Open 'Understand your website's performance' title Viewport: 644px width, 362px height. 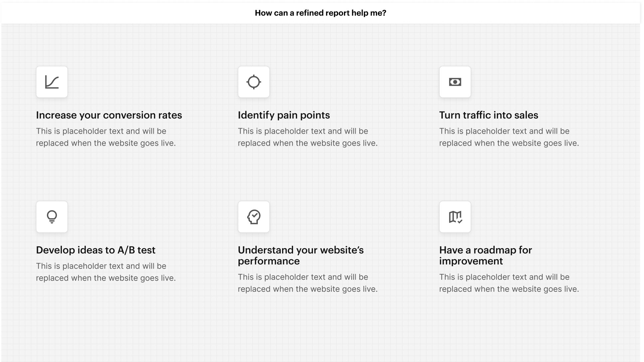pos(301,256)
